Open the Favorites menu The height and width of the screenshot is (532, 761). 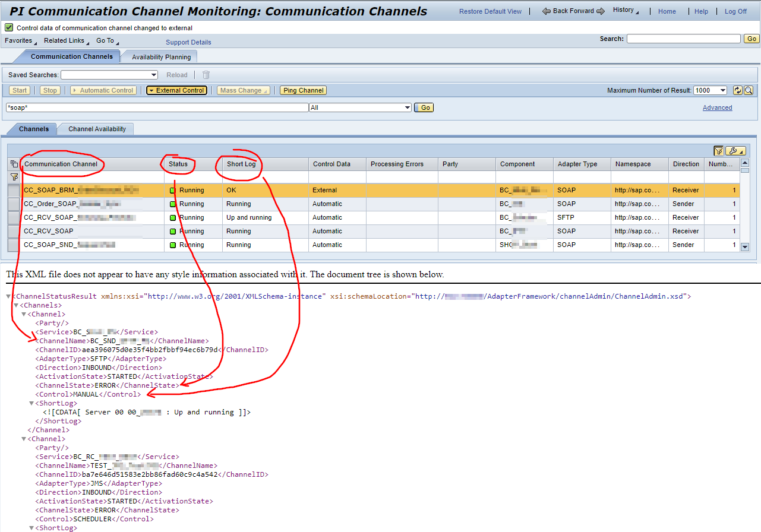pyautogui.click(x=21, y=41)
